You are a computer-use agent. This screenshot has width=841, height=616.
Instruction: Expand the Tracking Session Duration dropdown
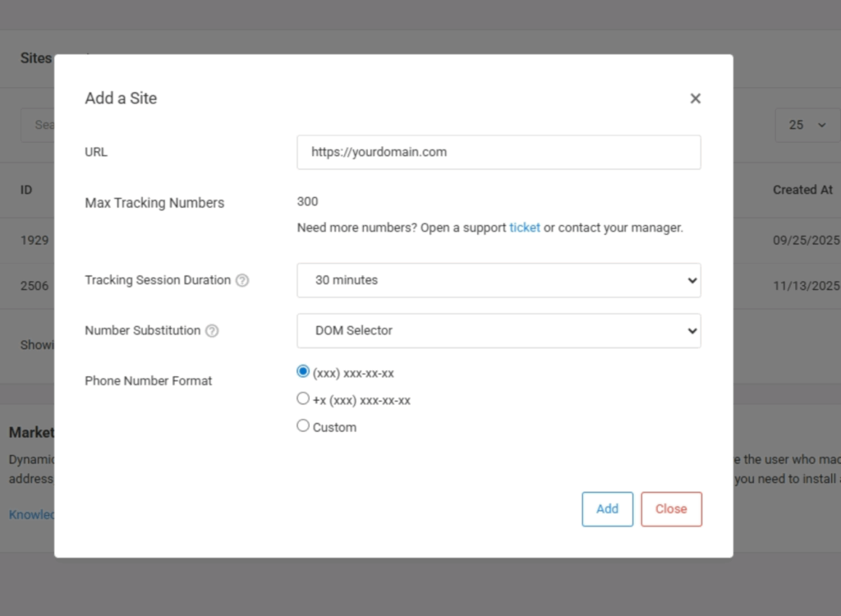(499, 280)
